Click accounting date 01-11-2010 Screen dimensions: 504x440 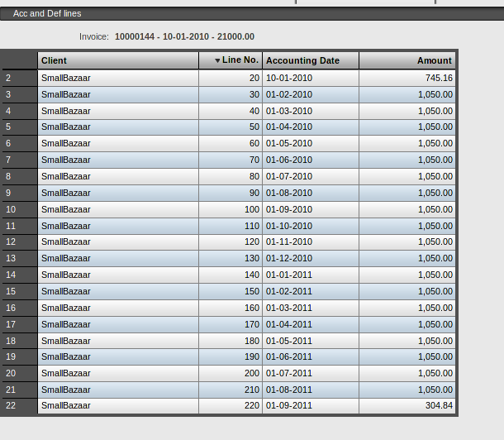tap(311, 242)
